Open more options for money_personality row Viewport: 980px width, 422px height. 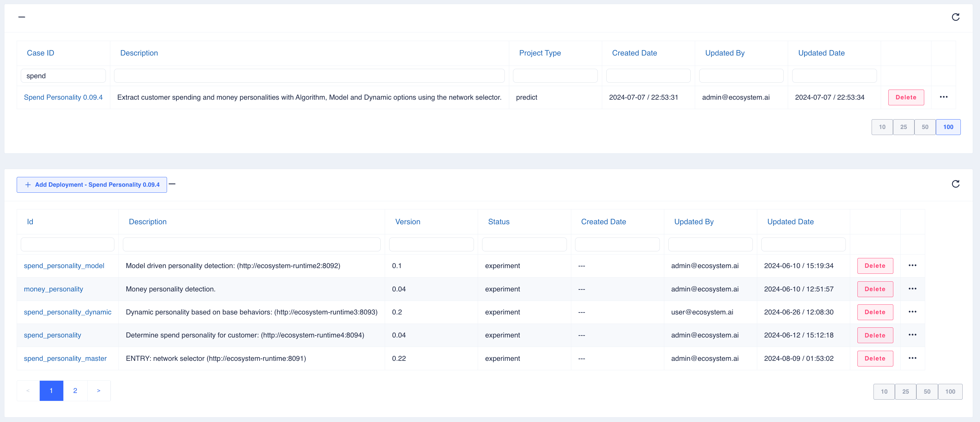[x=912, y=289]
